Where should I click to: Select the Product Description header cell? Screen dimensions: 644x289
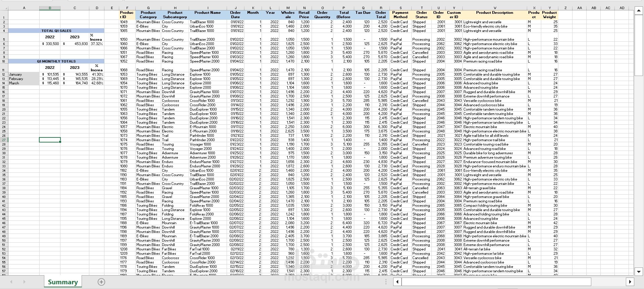495,15
